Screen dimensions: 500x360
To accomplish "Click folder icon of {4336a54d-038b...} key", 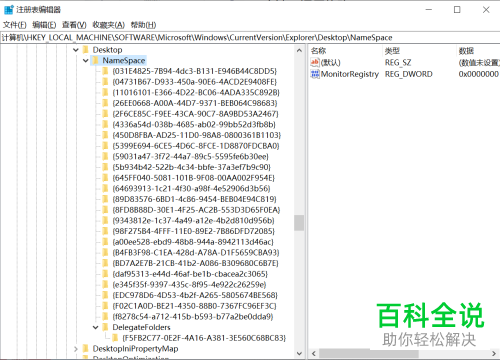I will coord(105,124).
